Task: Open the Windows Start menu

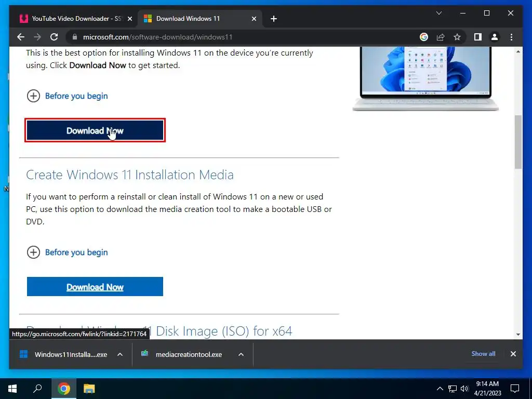Action: point(12,389)
